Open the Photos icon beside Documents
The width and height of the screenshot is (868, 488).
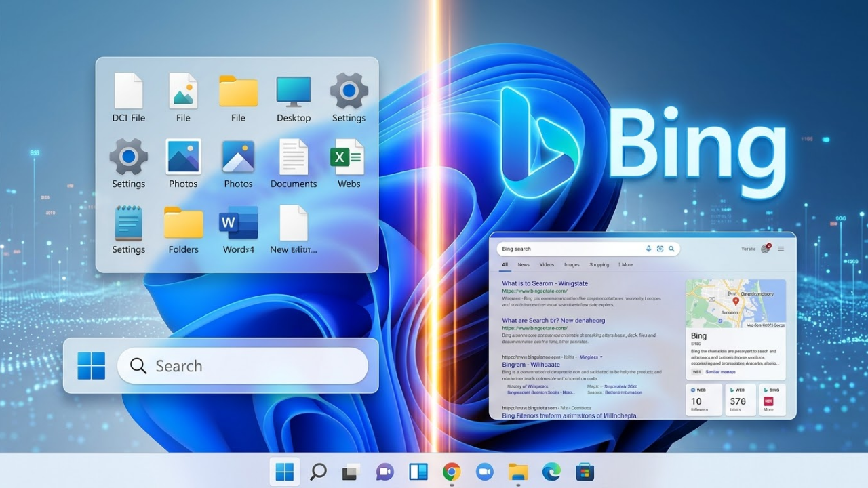point(238,157)
